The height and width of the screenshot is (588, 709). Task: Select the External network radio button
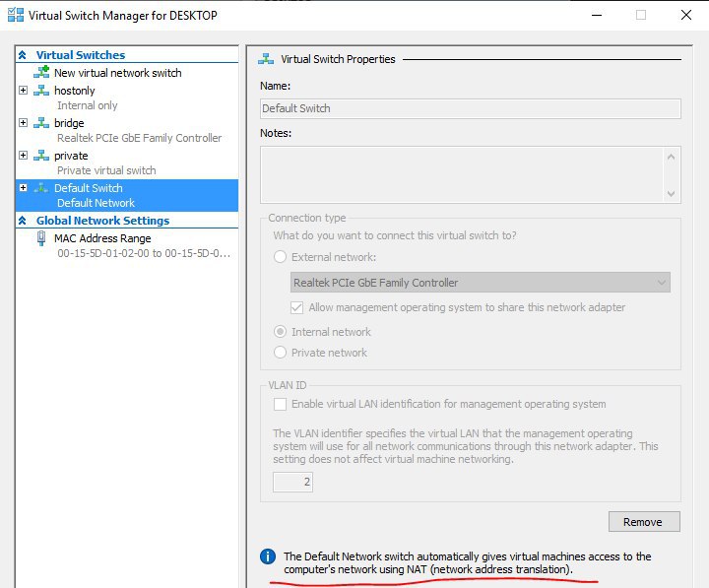coord(281,257)
